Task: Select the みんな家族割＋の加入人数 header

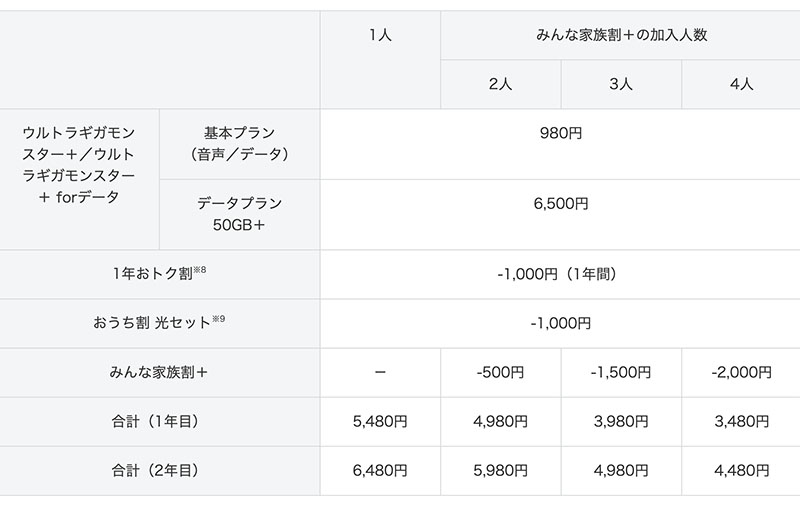Action: [621, 35]
